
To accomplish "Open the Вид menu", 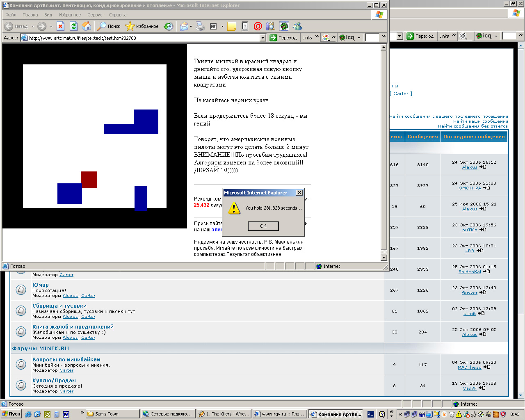I will (x=48, y=15).
